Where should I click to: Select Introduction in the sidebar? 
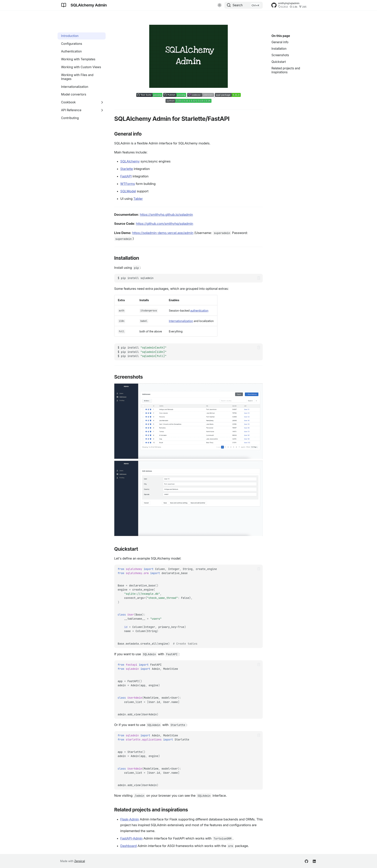coord(81,36)
